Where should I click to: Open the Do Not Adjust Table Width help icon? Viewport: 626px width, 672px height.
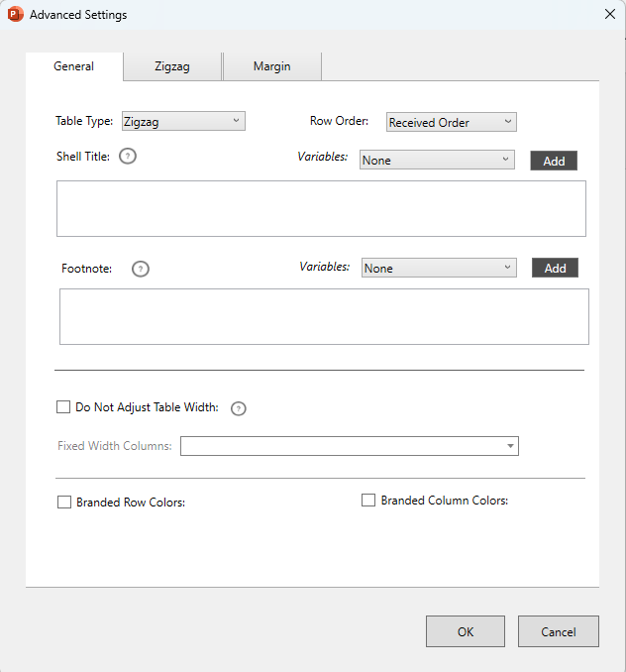pyautogui.click(x=239, y=408)
